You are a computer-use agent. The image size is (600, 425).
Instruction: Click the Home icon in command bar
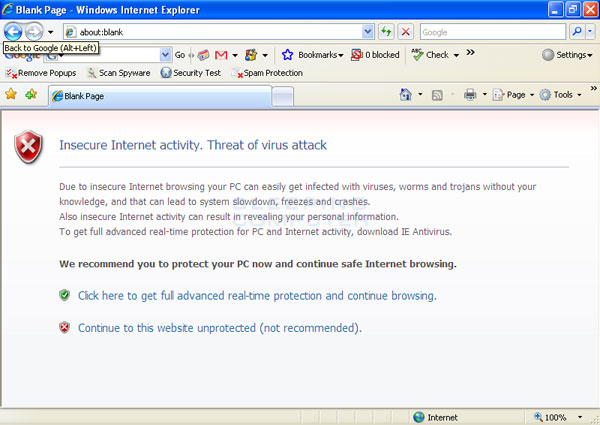click(x=405, y=95)
